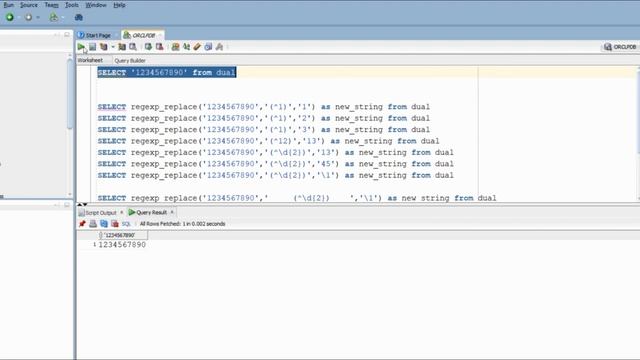Click the Forward navigation icon in main toolbar
This screenshot has width=640, height=360.
(x=28, y=17)
